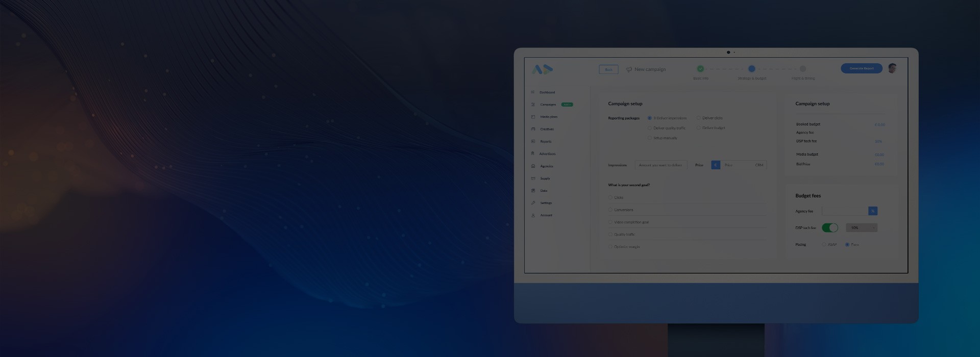Open the DSP tech fee 10% dropdown
The height and width of the screenshot is (357, 980).
coord(862,228)
